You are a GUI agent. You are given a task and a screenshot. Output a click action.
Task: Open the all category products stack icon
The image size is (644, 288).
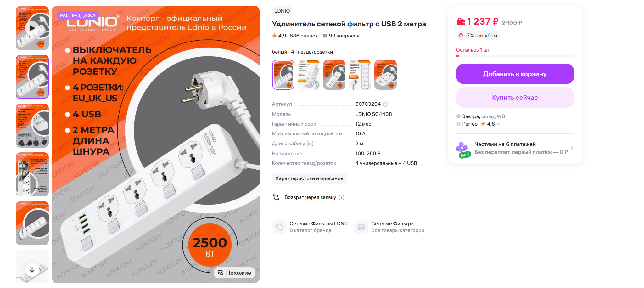click(361, 227)
